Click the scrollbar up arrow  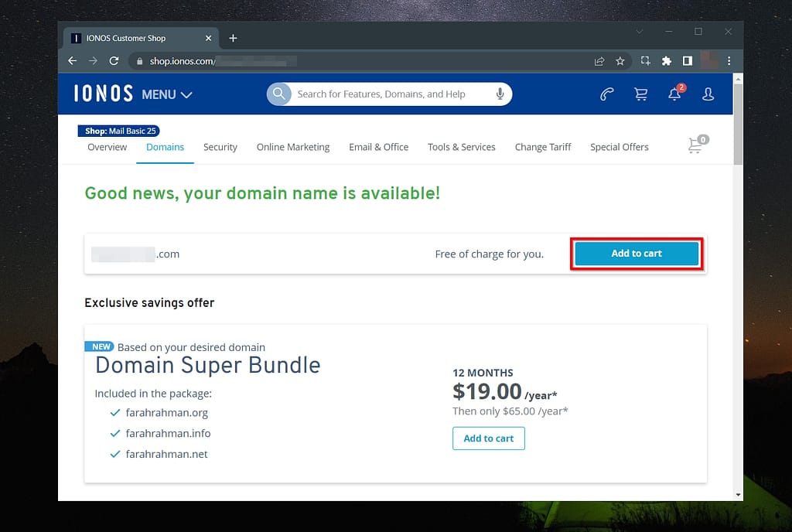pos(738,79)
